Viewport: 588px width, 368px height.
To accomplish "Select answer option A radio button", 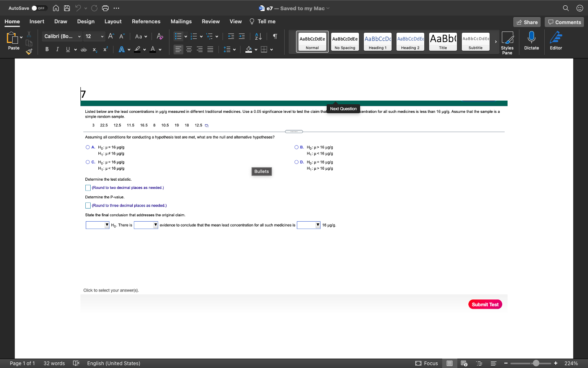I will pos(88,147).
